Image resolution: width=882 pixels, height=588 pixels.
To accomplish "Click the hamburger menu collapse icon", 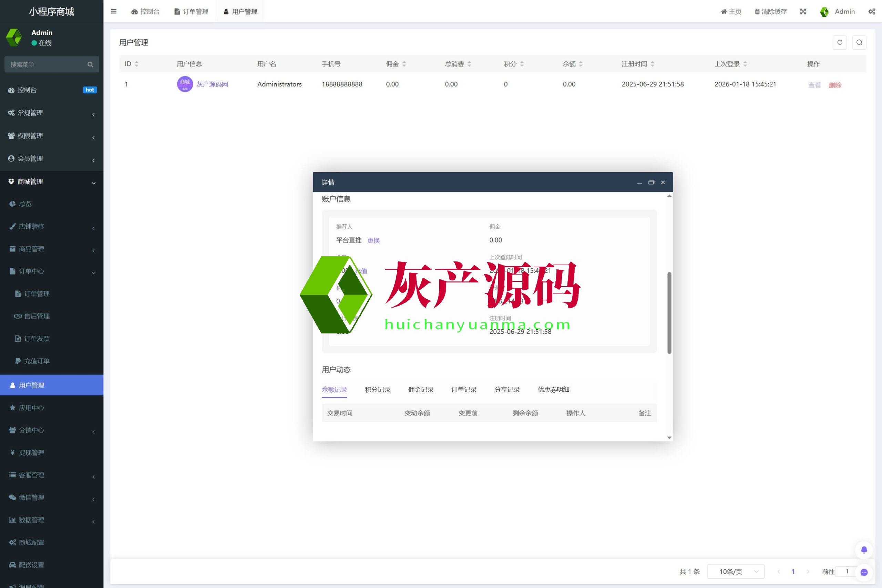I will point(114,11).
